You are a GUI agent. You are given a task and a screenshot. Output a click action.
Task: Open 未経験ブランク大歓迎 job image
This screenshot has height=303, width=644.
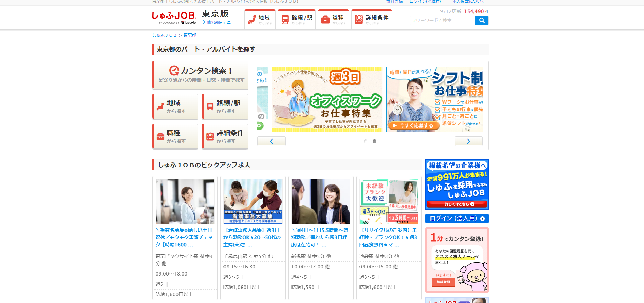(x=389, y=201)
